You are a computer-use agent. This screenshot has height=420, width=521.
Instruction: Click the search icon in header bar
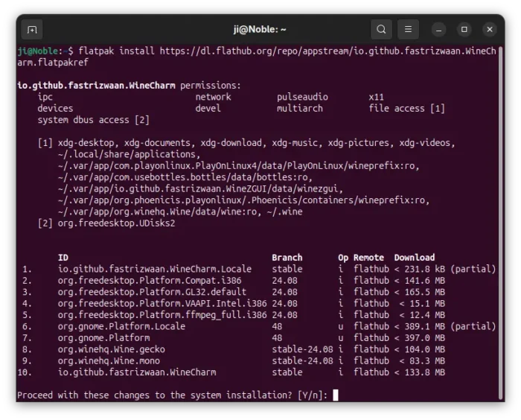click(x=381, y=30)
